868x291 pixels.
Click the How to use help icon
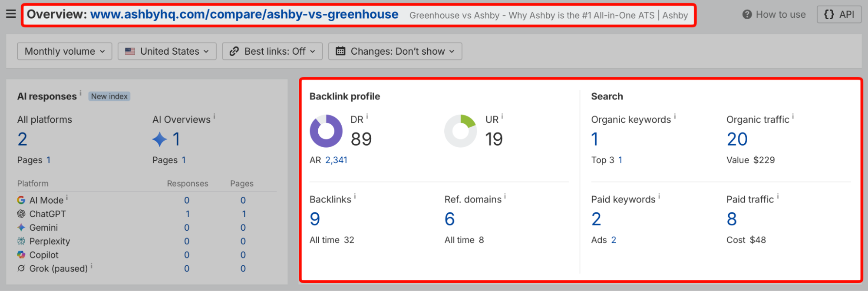click(x=747, y=15)
